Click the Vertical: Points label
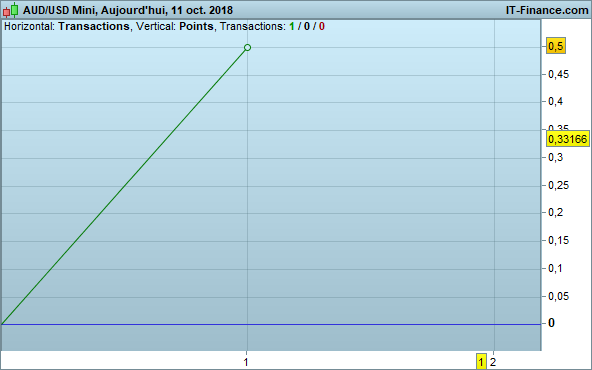Viewport: 592px width, 370px height. pos(175,26)
